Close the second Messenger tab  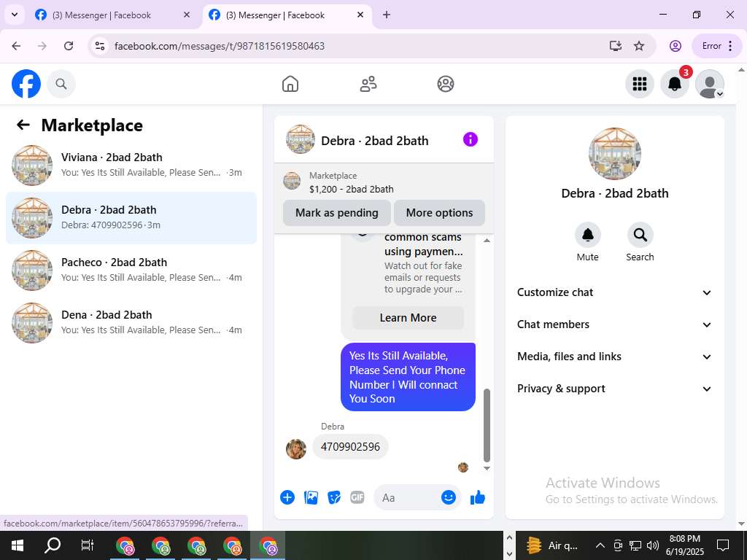(360, 15)
